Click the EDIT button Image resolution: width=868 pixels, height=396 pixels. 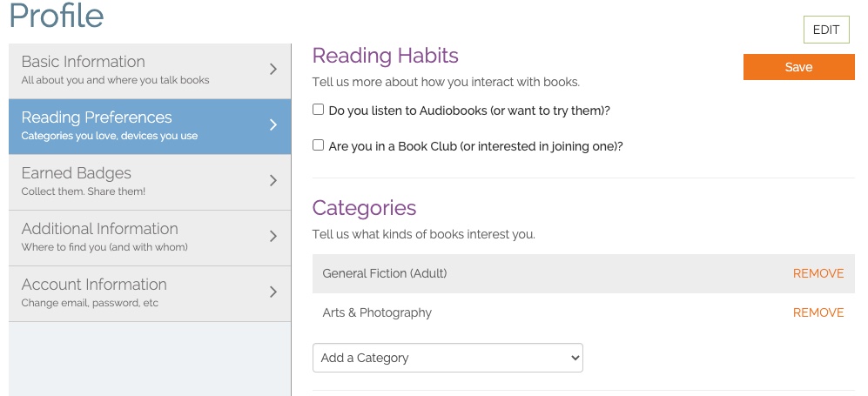[825, 30]
